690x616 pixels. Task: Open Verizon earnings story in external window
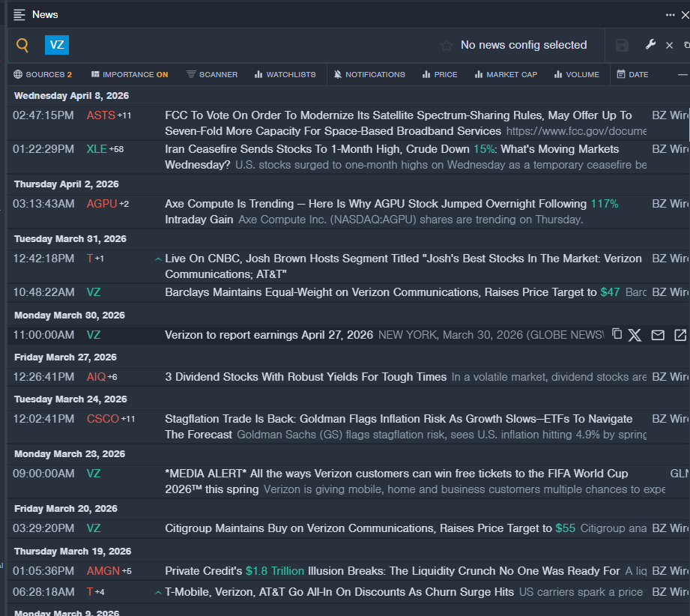tap(680, 335)
